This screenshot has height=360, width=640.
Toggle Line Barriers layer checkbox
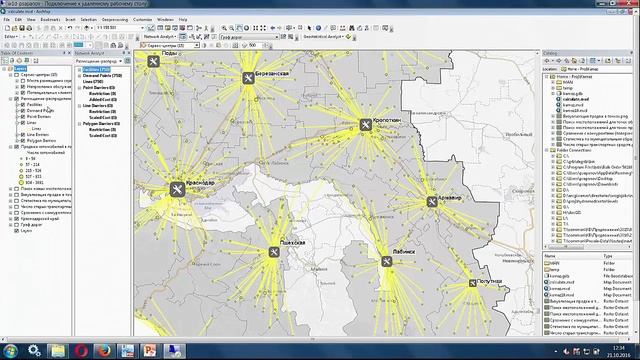pos(23,135)
